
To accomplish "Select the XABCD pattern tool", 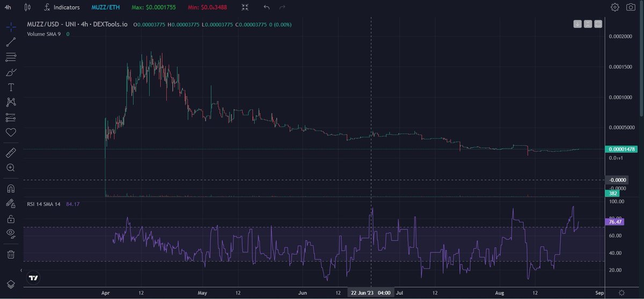I will tap(10, 102).
